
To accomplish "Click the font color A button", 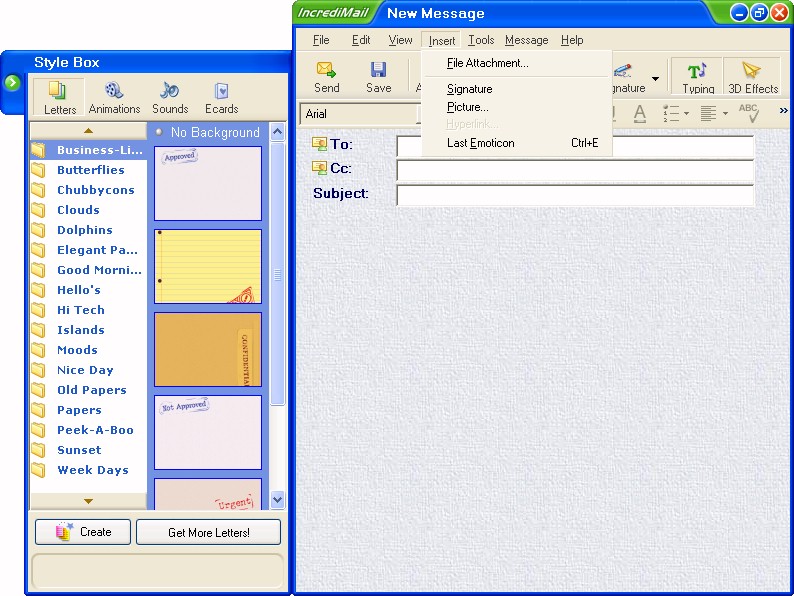I will click(x=640, y=114).
